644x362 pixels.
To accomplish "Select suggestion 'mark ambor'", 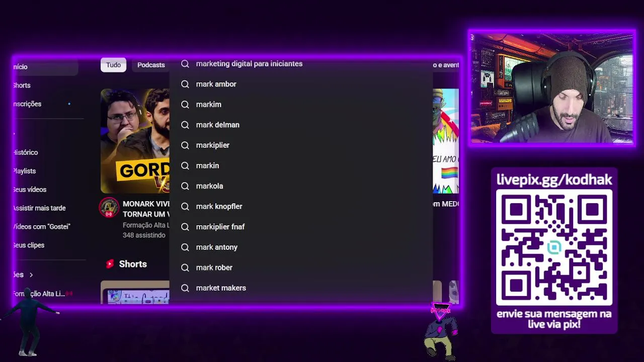I will coord(301,84).
